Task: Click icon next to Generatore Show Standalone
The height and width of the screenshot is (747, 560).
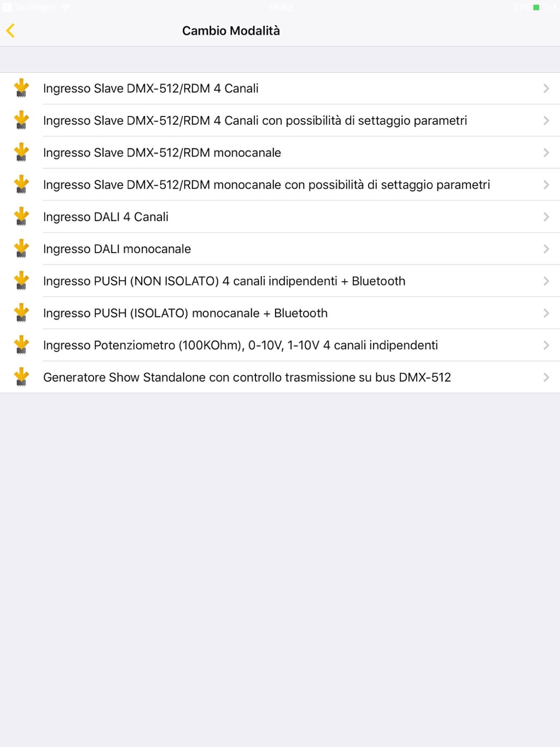Action: 21,377
